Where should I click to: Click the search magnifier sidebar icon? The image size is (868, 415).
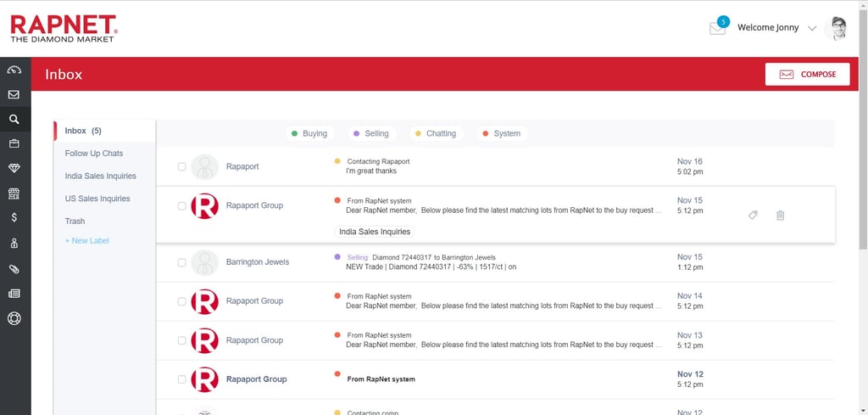tap(14, 120)
